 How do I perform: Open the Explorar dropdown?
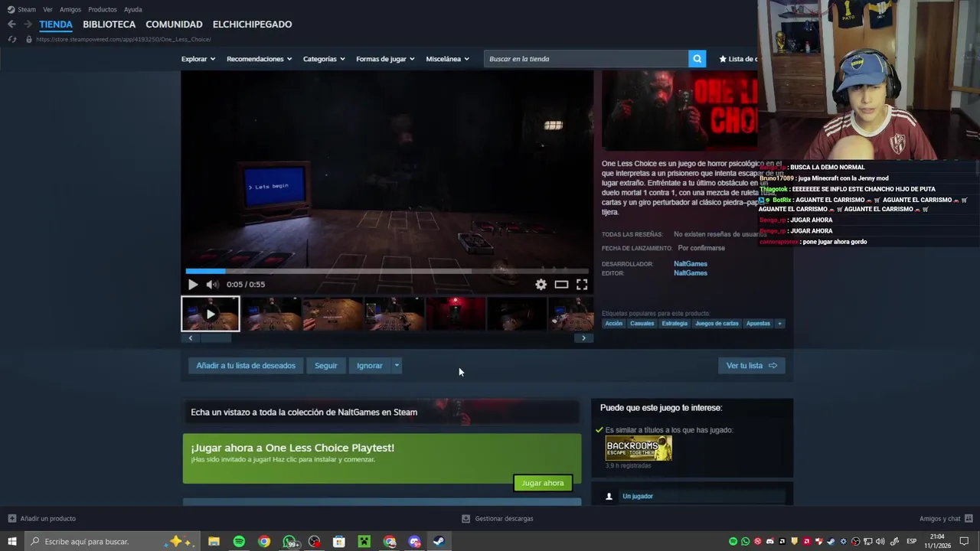point(198,59)
